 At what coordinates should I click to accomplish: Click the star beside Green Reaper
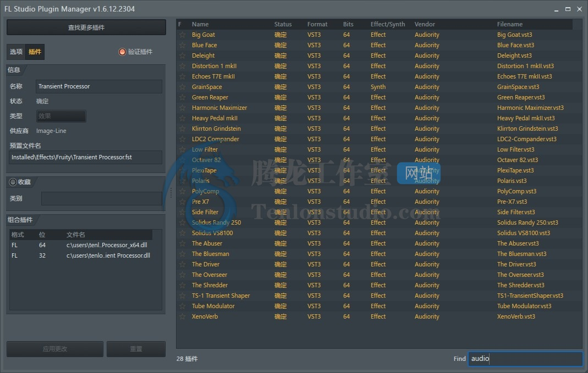(x=182, y=97)
